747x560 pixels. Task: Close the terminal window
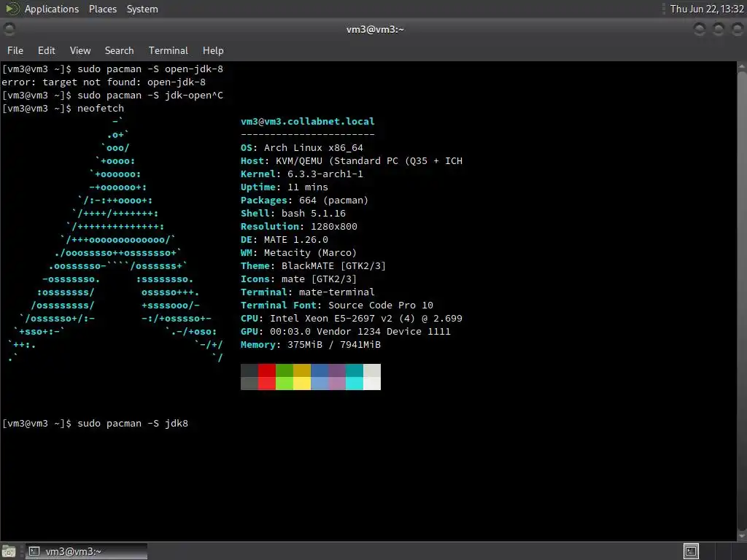737,29
